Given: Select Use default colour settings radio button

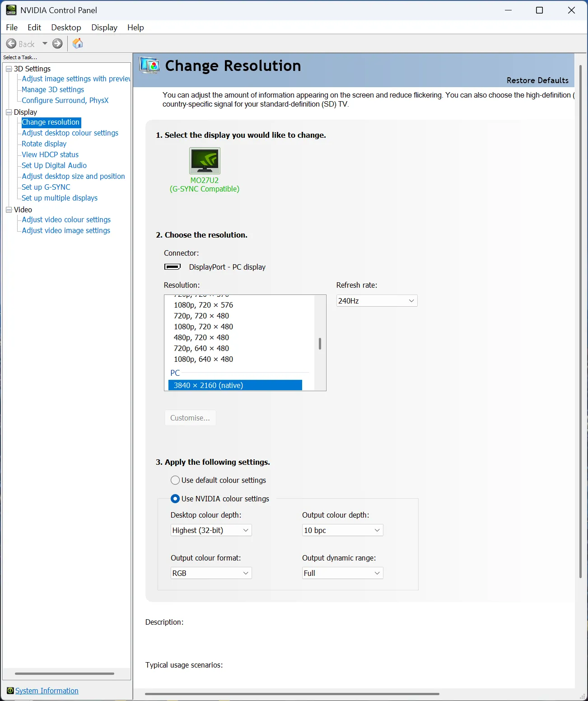Looking at the screenshot, I should pos(175,480).
